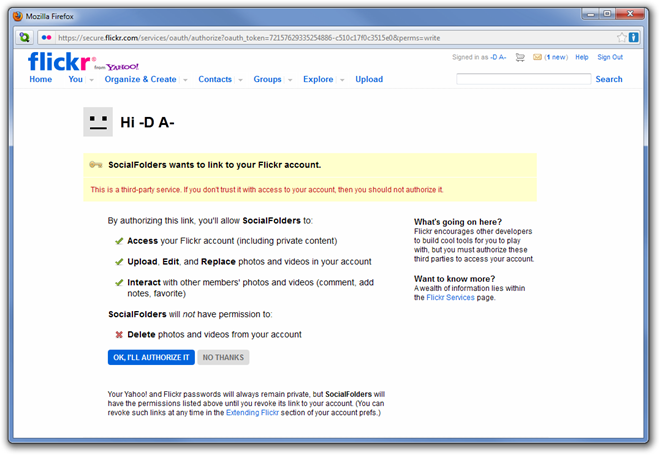Close the Firefox window

pyautogui.click(x=630, y=14)
